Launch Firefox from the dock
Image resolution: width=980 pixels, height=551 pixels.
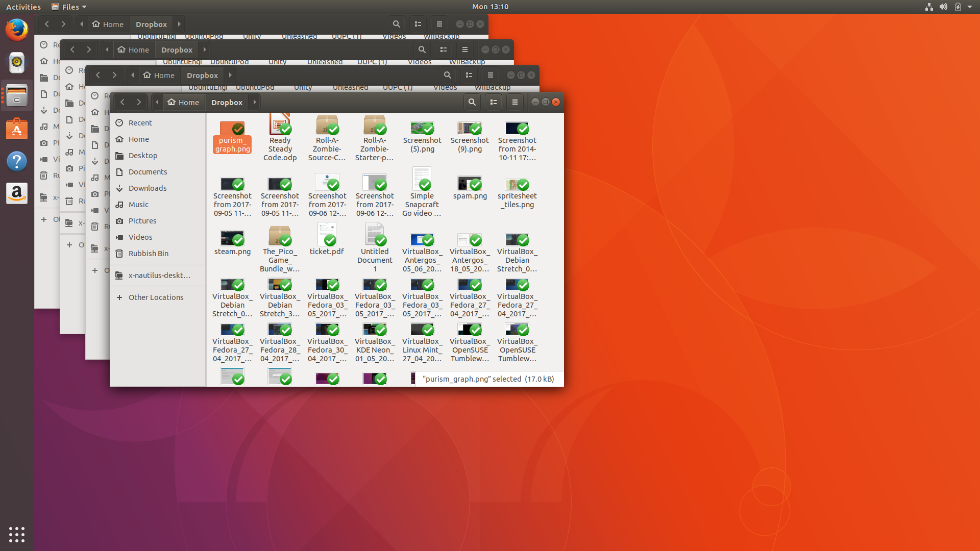[x=17, y=30]
